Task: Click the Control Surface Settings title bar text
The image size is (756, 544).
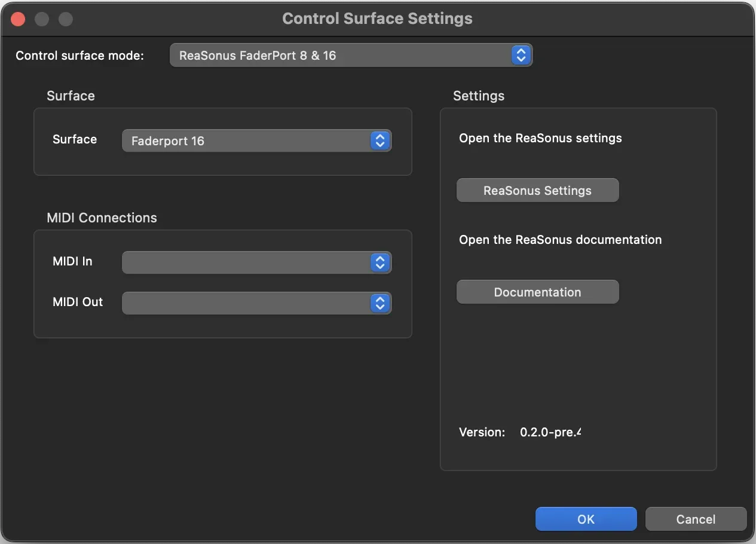Action: tap(377, 19)
